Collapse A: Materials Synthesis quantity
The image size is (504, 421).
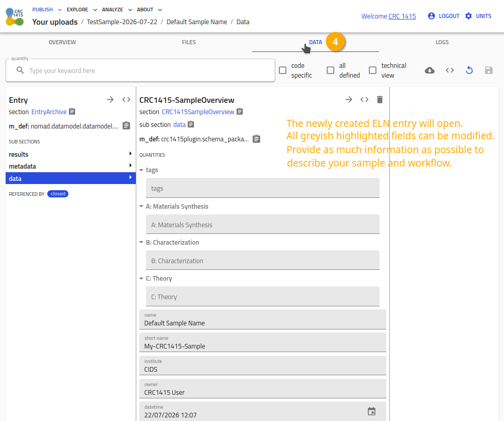pos(141,206)
